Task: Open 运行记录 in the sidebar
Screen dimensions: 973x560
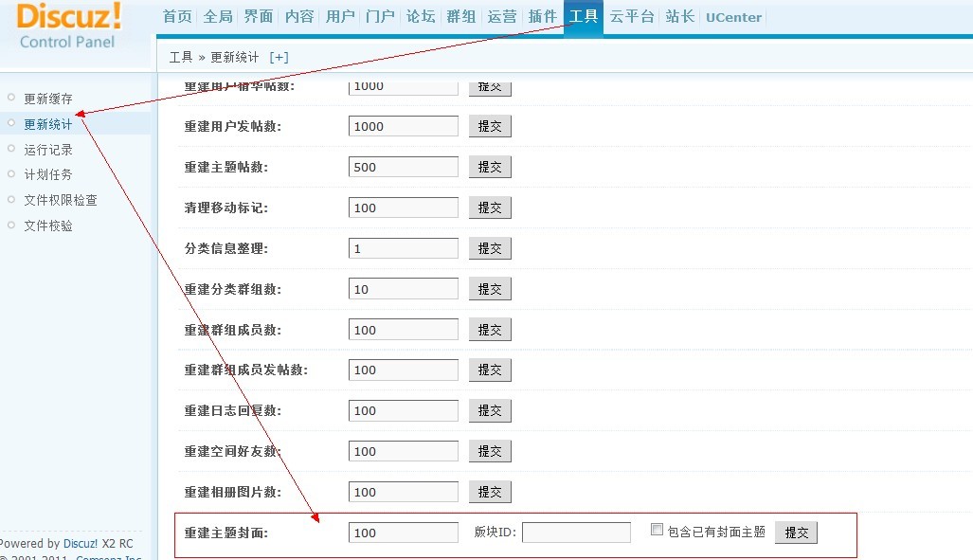Action: (48, 150)
